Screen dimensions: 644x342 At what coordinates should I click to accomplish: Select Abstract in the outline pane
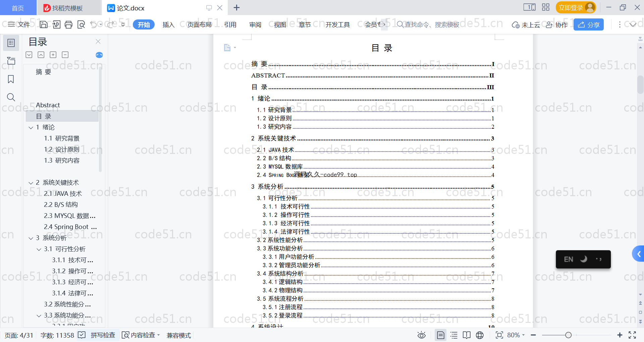(x=48, y=105)
